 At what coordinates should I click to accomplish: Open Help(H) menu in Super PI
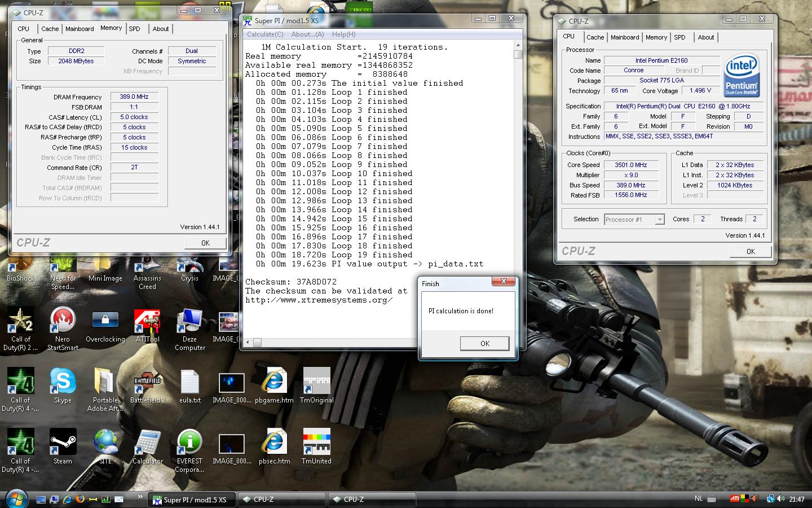pyautogui.click(x=343, y=34)
